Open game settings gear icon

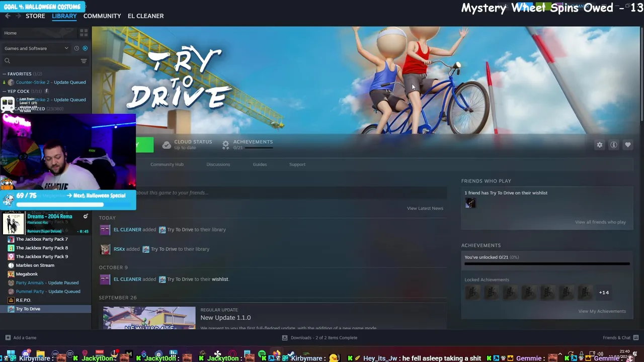tap(599, 145)
